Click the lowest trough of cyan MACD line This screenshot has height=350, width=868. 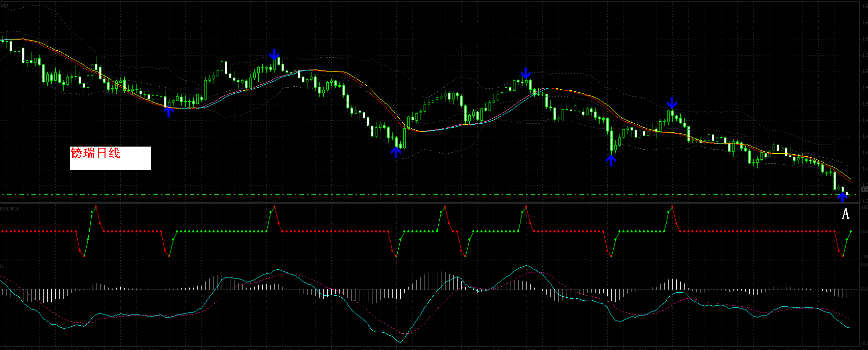400,342
